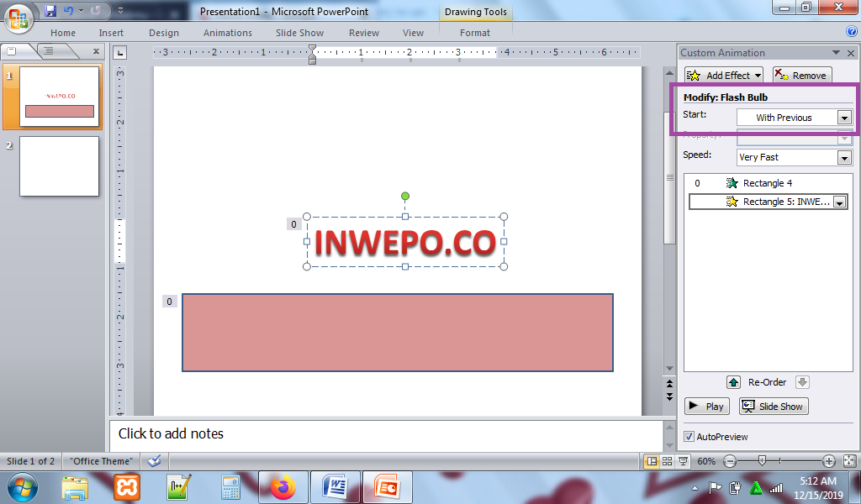Click the slide area vertical scrollbar up arrow
This screenshot has width=861, height=504.
[669, 72]
